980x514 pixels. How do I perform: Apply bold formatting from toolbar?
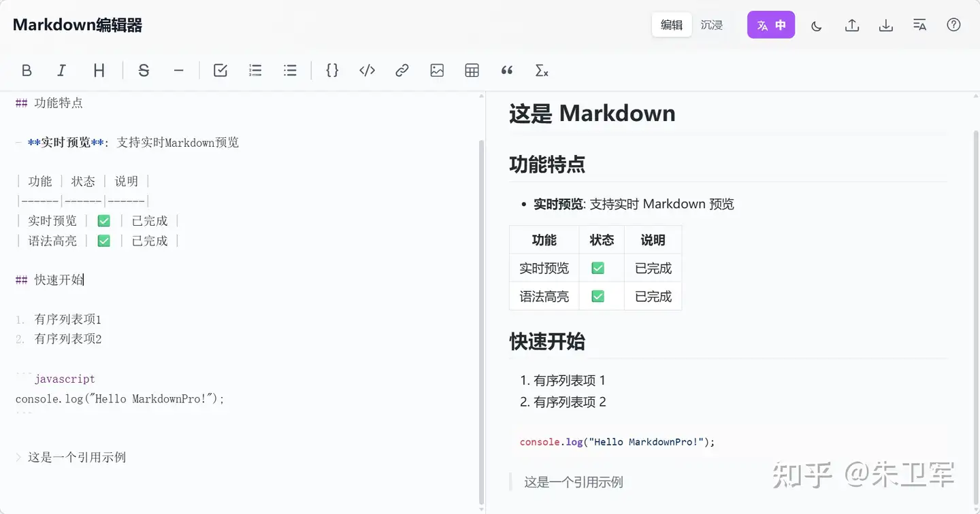tap(27, 70)
